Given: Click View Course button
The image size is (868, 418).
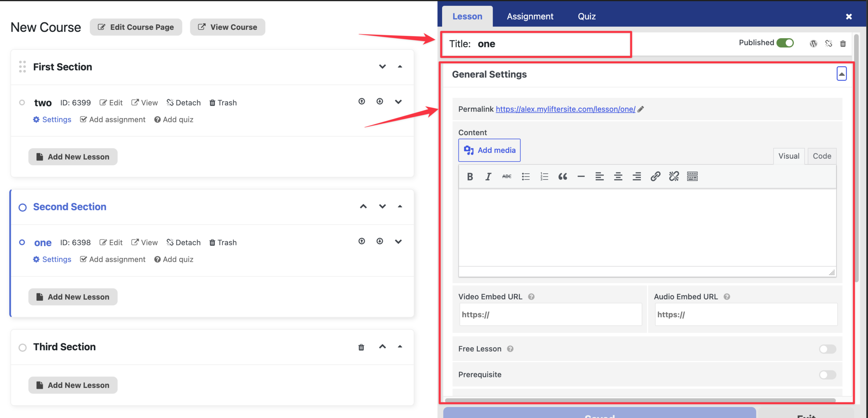Looking at the screenshot, I should [x=228, y=27].
